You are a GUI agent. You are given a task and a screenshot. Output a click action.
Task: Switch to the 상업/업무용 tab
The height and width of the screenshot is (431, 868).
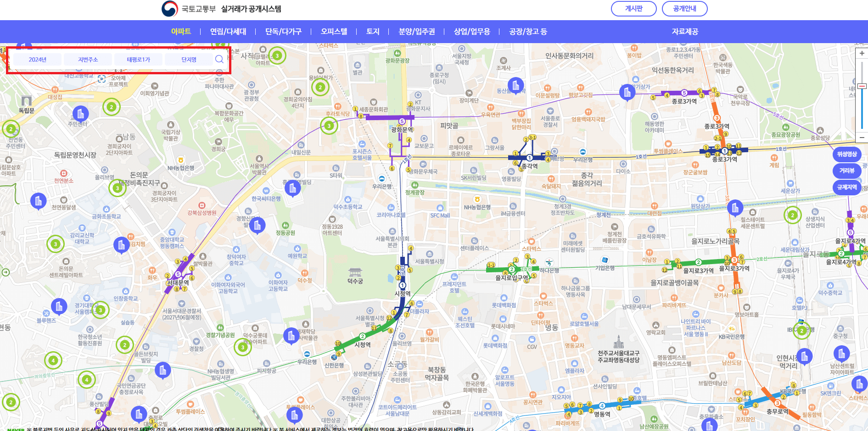[472, 32]
